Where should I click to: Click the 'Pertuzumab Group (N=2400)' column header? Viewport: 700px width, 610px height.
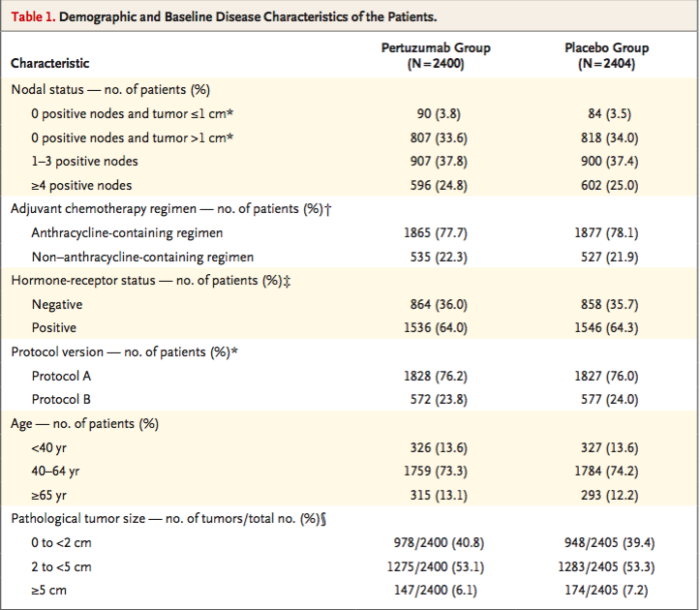(436, 56)
